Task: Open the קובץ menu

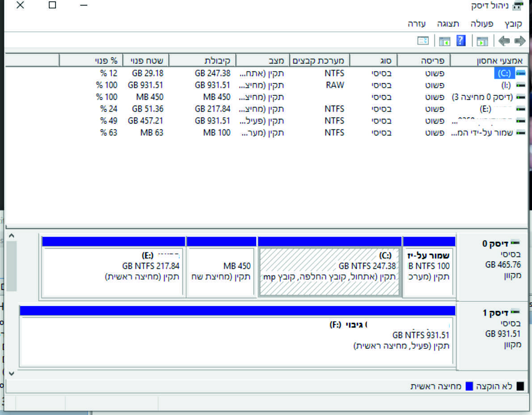Action: 513,24
